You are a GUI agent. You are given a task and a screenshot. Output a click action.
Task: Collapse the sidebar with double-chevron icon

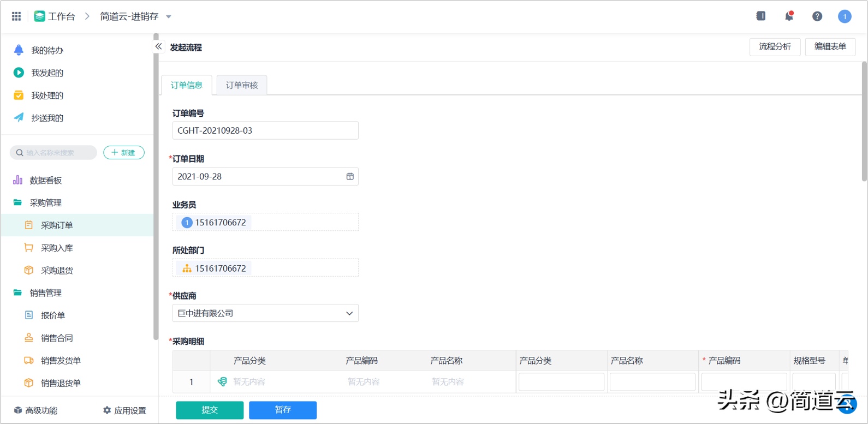[158, 46]
